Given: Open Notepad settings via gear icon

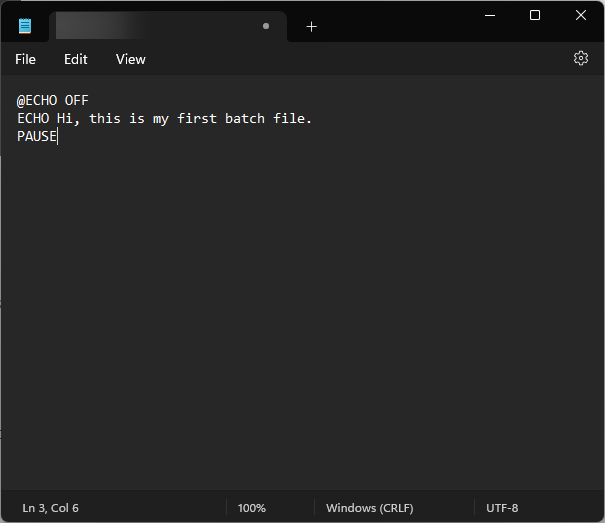Looking at the screenshot, I should click(581, 59).
